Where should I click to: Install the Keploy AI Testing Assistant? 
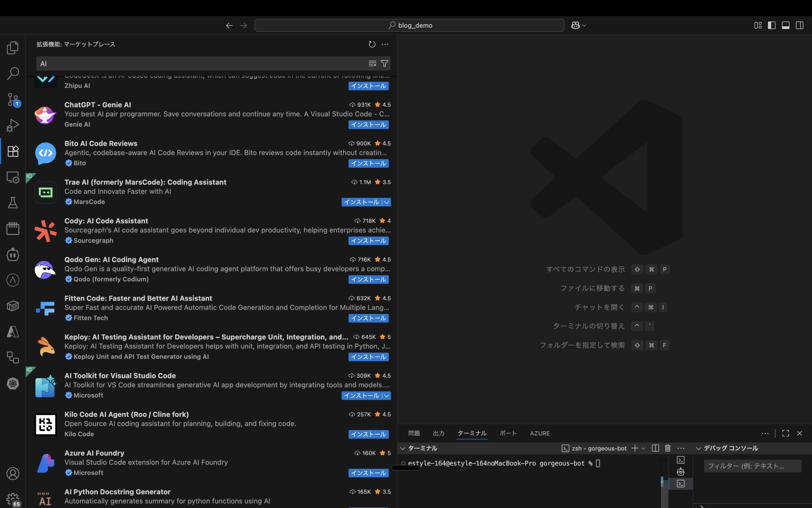tap(369, 357)
